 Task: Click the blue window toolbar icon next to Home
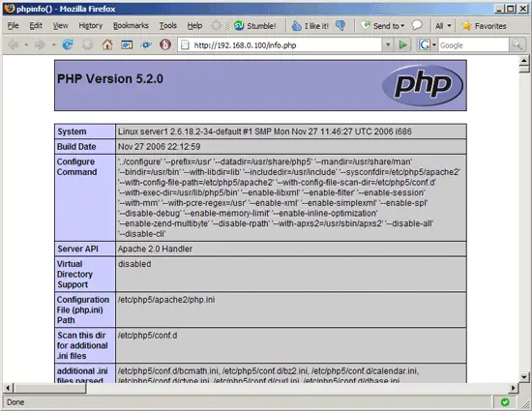pos(127,44)
